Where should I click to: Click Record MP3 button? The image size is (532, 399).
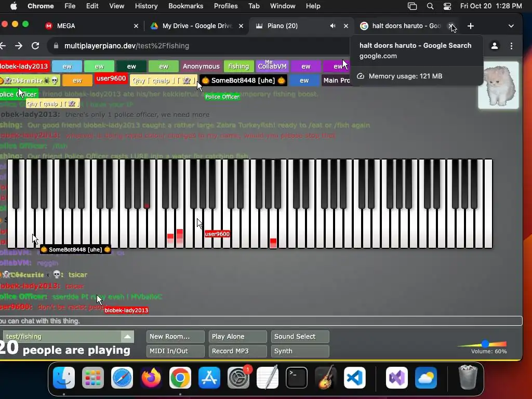coord(238,351)
